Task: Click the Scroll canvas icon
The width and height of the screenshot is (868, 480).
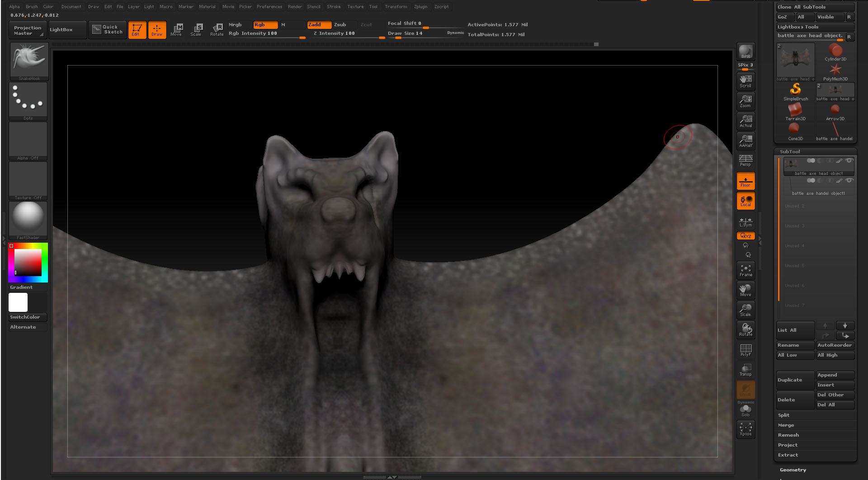Action: pyautogui.click(x=745, y=81)
